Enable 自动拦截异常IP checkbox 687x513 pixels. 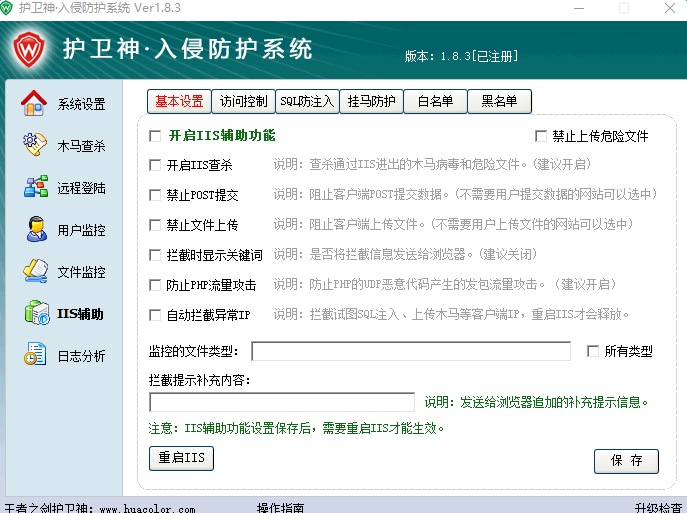click(x=155, y=315)
